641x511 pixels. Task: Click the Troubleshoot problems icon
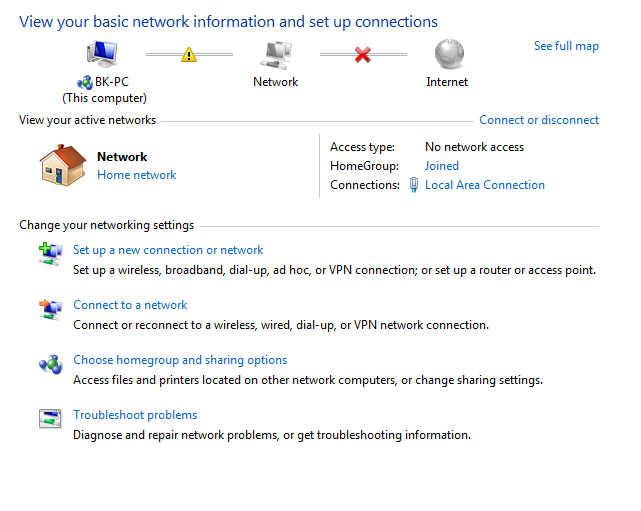click(50, 419)
